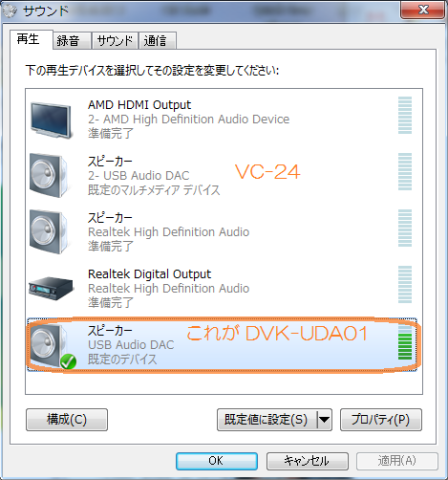Image resolution: width=448 pixels, height=480 pixels.
Task: Click the 2- USB Audio DAC speaker icon
Action: point(49,175)
